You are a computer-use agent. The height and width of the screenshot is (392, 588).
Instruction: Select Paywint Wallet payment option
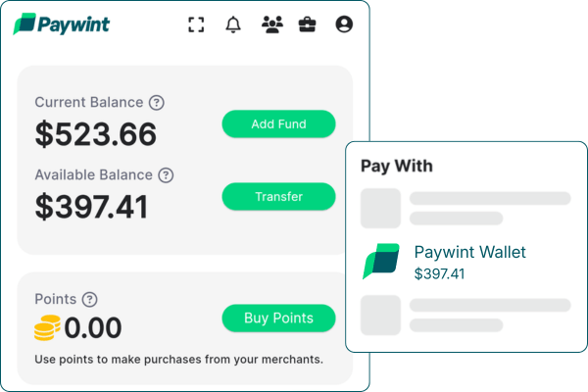469,263
